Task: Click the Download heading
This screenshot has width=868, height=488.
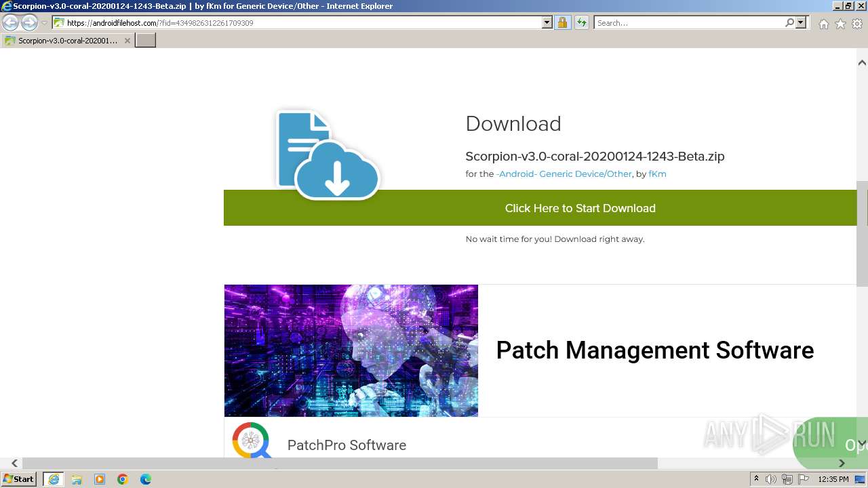Action: 513,124
